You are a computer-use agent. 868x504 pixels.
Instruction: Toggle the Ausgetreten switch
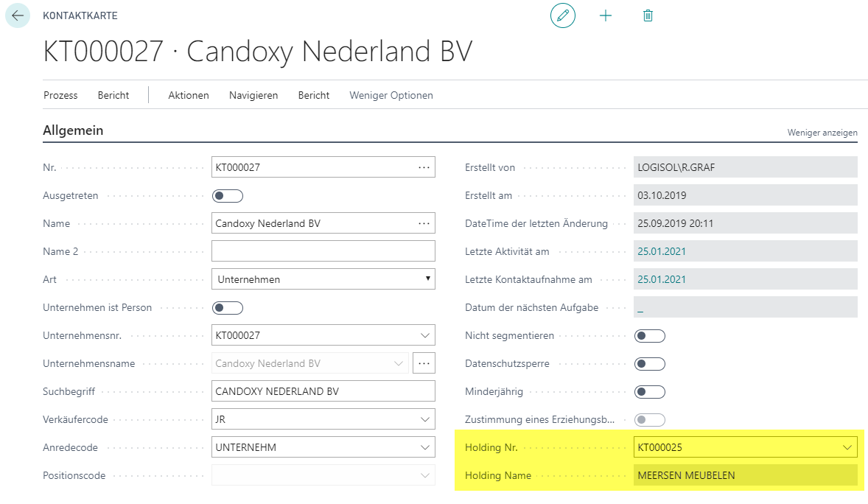point(228,195)
